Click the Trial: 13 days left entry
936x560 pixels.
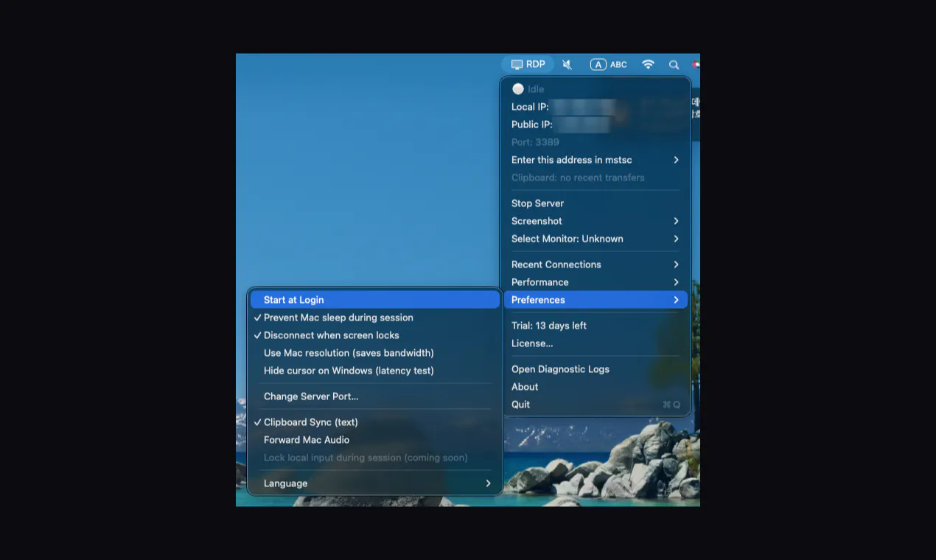click(x=596, y=326)
